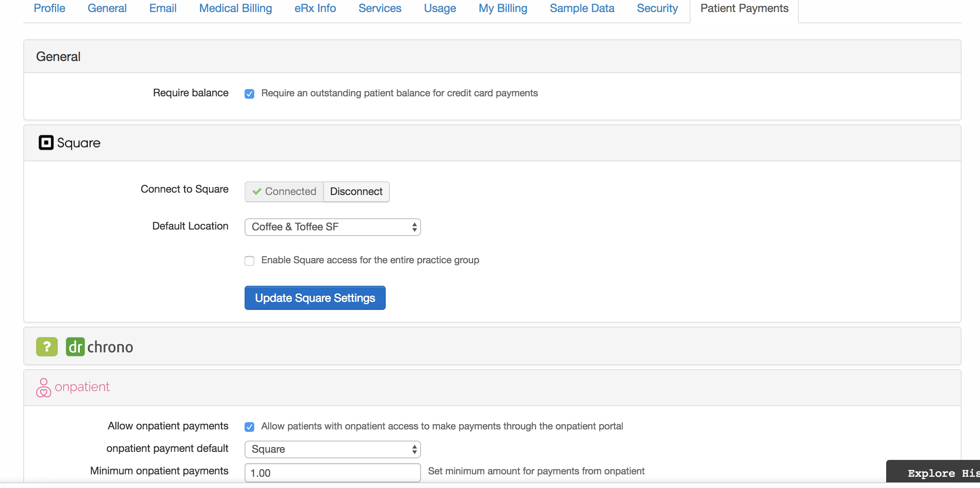Open the onpatient payment default dropdown
The image size is (980, 488).
pos(332,449)
